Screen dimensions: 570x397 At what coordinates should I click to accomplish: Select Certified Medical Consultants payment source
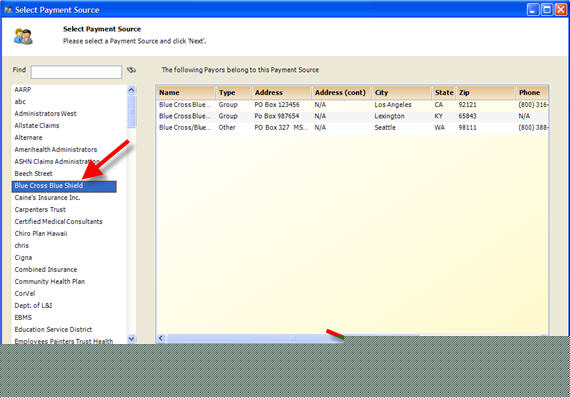(x=59, y=221)
